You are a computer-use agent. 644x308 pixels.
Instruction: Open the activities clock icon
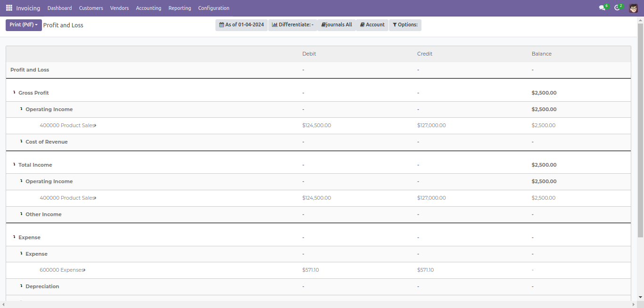point(617,8)
